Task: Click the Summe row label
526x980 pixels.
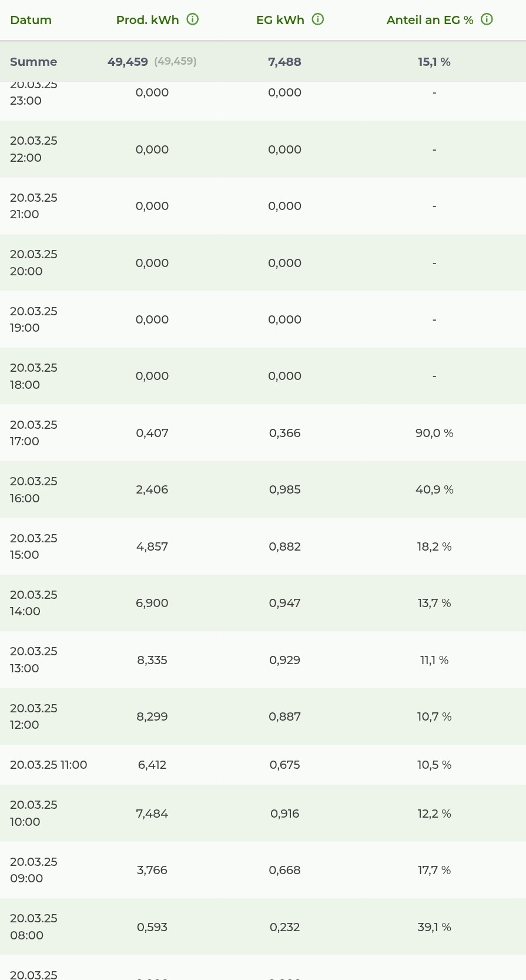Action: point(33,62)
